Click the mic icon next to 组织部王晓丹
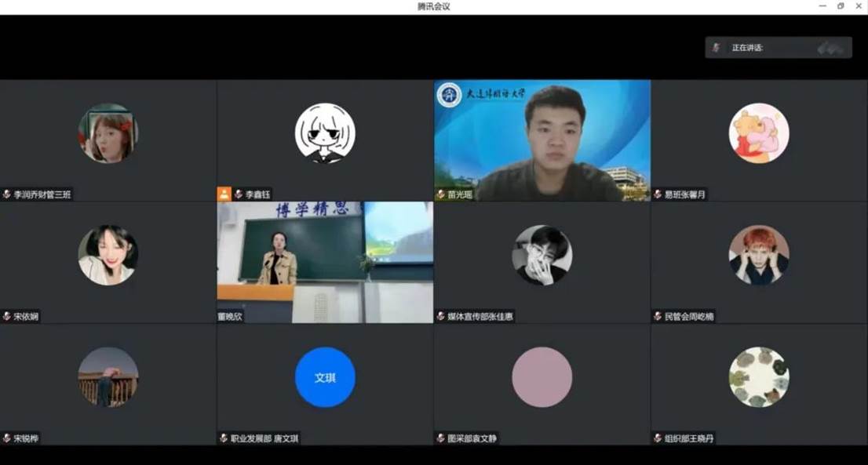 [x=658, y=438]
